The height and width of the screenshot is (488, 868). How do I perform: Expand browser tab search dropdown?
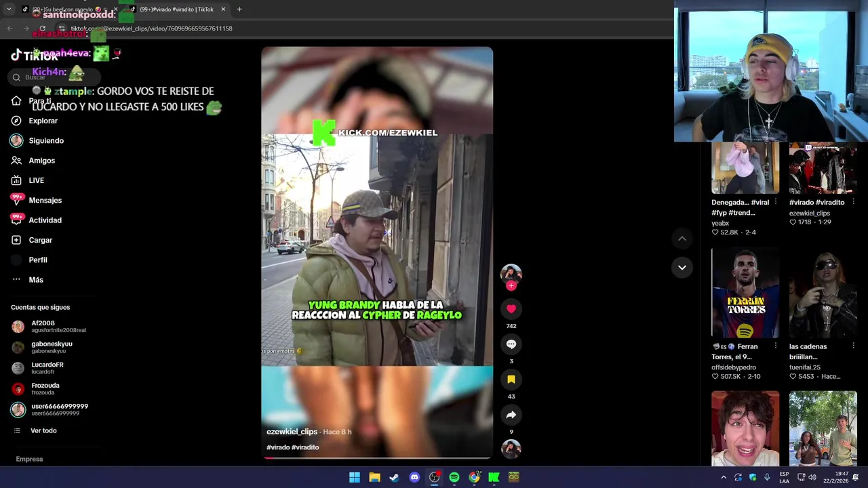8,9
